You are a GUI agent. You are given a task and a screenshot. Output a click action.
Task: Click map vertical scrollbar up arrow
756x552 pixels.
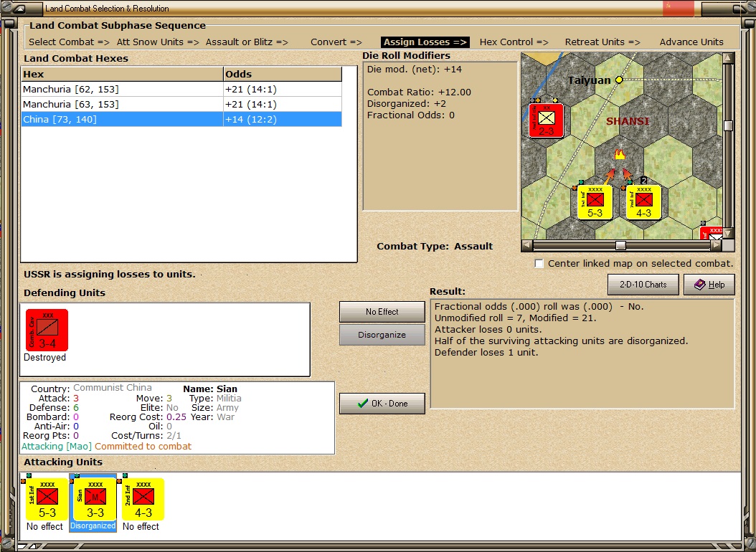(728, 58)
